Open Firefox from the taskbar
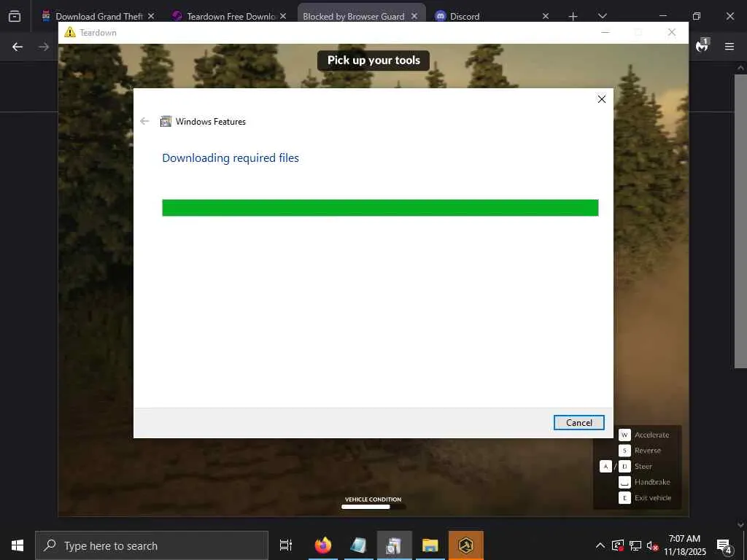The height and width of the screenshot is (560, 747). tap(323, 545)
